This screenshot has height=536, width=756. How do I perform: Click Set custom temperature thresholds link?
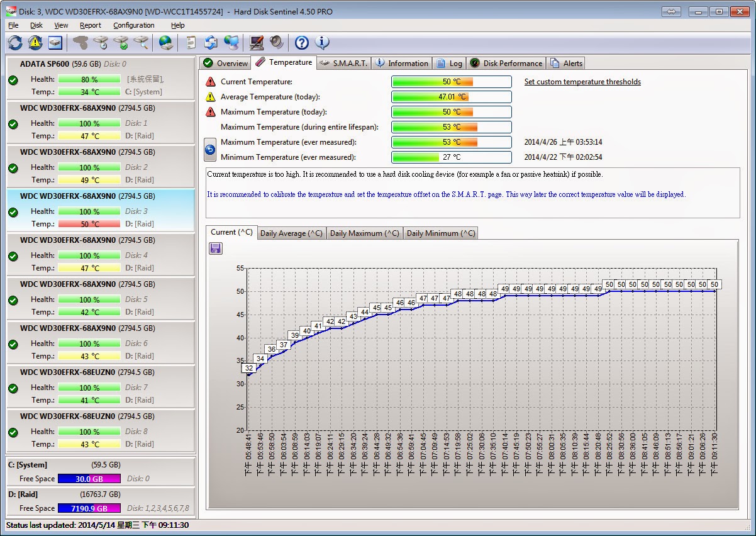click(582, 82)
